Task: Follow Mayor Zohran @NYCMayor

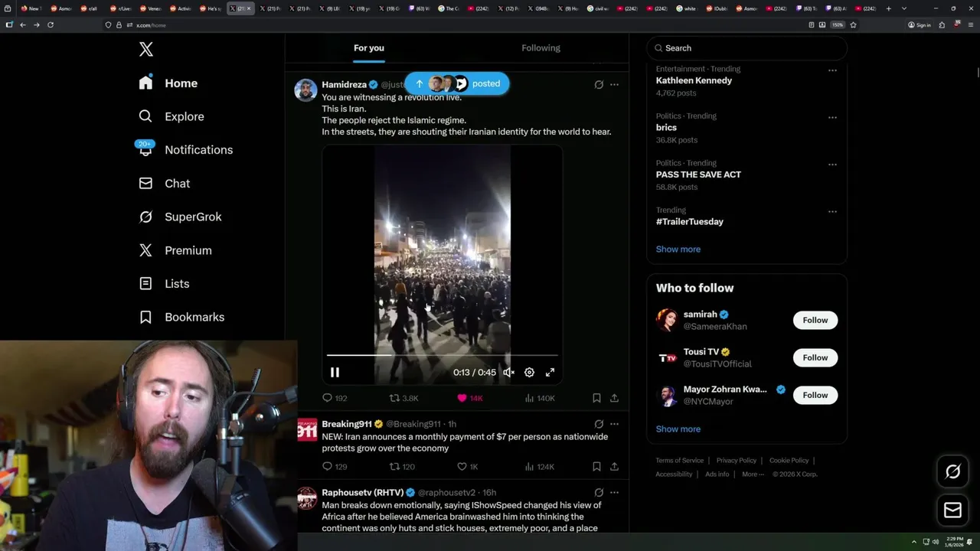Action: [x=815, y=395]
